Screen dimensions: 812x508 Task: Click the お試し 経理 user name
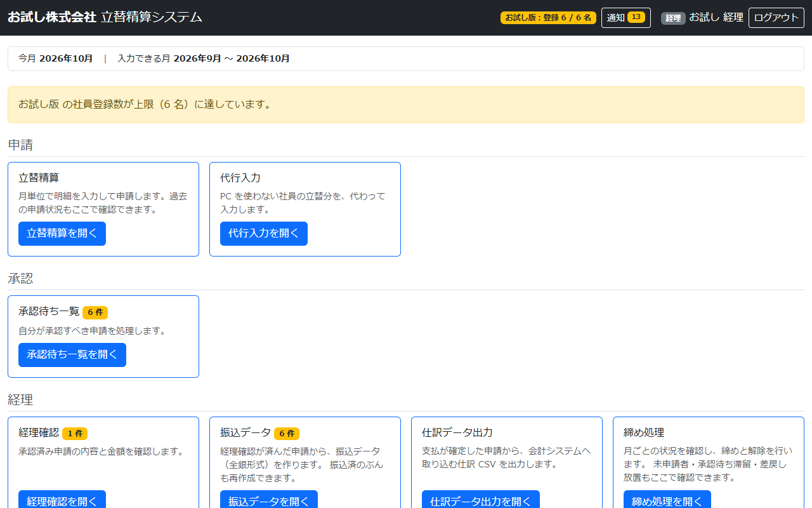click(716, 18)
